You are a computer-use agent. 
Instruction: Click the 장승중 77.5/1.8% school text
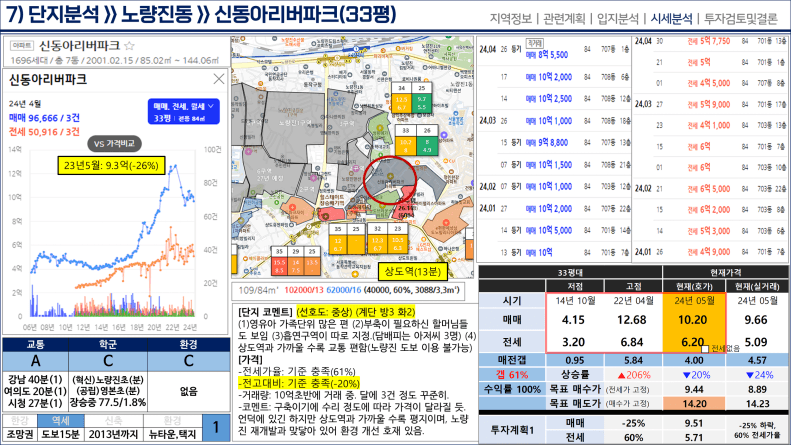coord(108,403)
